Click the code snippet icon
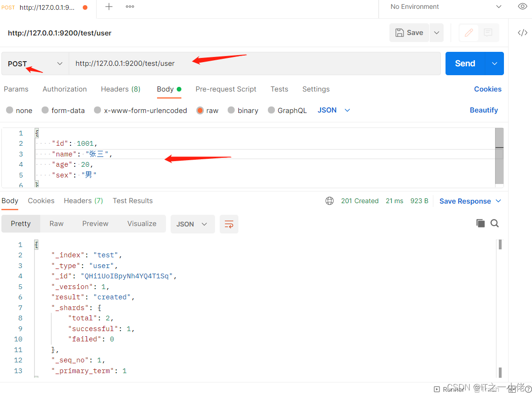This screenshot has width=532, height=396. pyautogui.click(x=522, y=33)
